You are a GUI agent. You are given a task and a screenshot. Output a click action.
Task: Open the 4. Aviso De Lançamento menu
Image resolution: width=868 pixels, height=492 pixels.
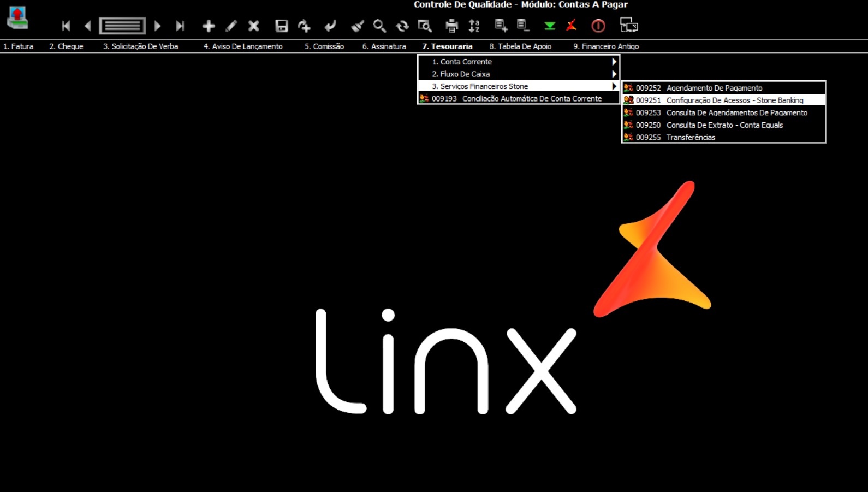[243, 46]
